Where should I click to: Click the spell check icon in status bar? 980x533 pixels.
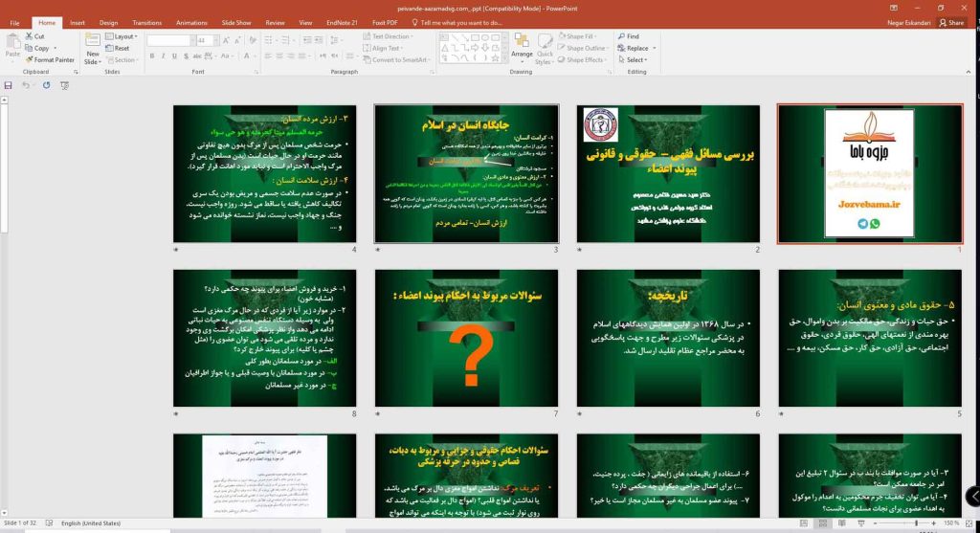49,523
